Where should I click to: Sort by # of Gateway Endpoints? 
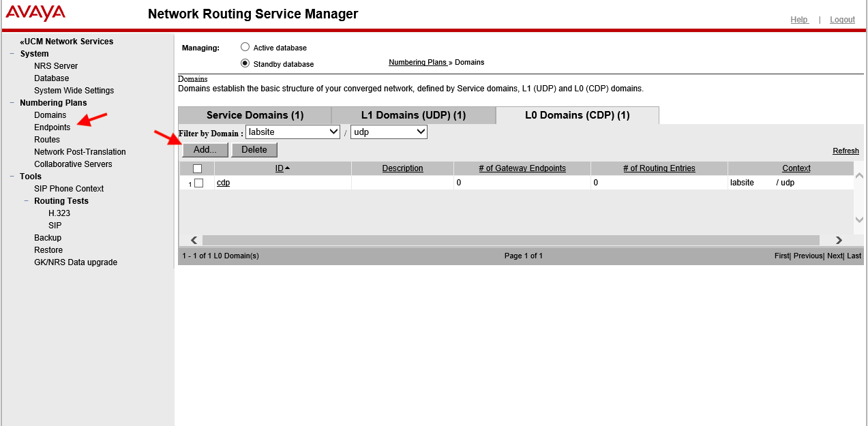(x=522, y=168)
